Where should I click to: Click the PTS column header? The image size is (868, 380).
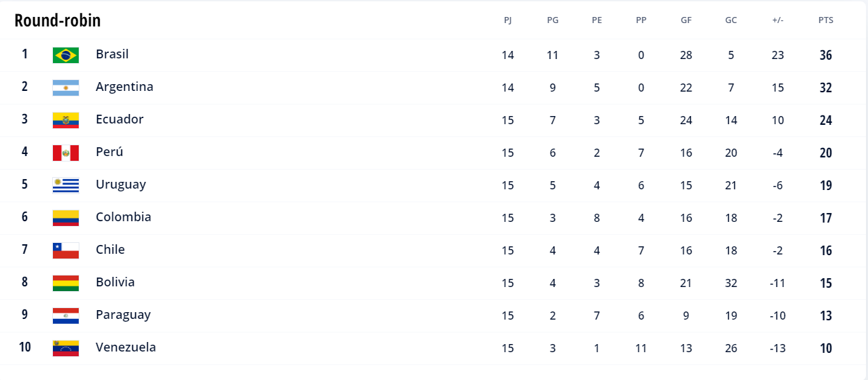pyautogui.click(x=825, y=20)
